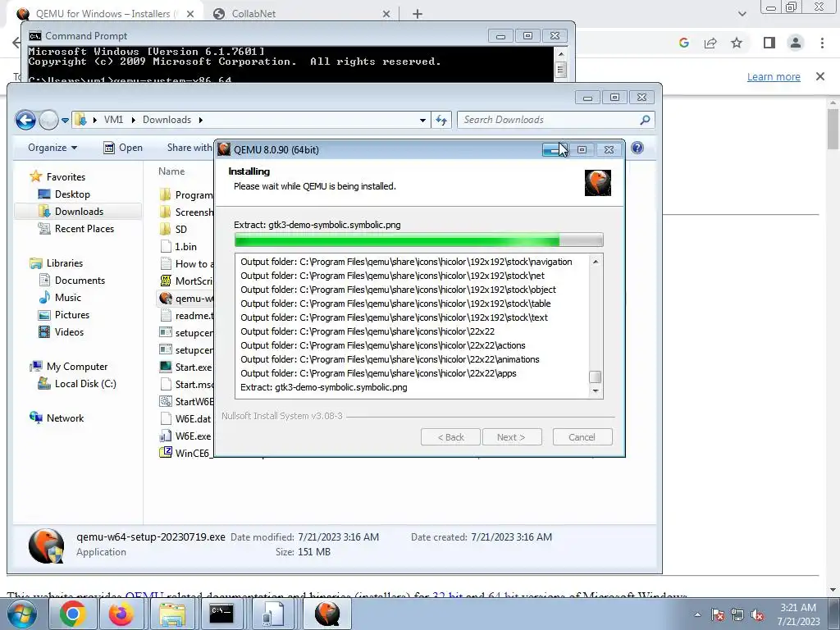Click the volume muted tray icon
This screenshot has width=840, height=630.
tap(757, 614)
